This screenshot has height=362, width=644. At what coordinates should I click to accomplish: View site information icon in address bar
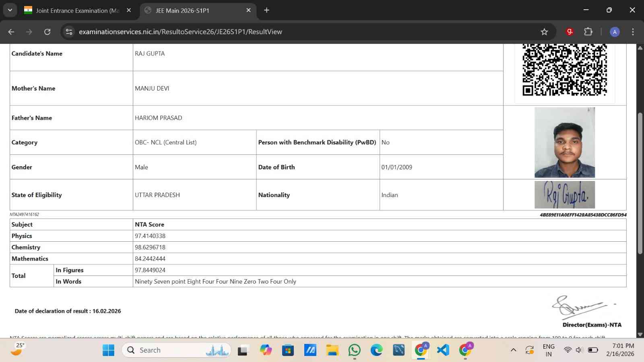(x=69, y=32)
